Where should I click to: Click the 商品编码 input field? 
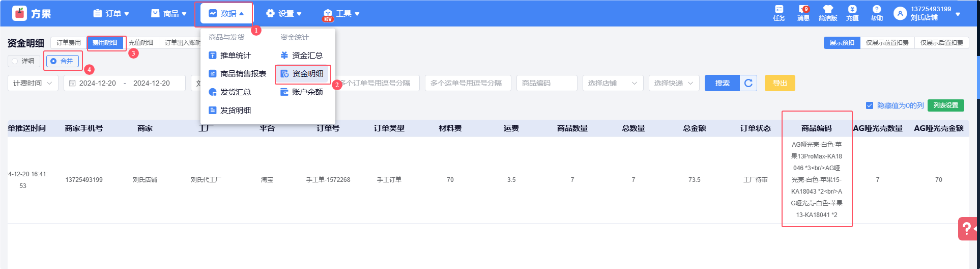tap(546, 83)
